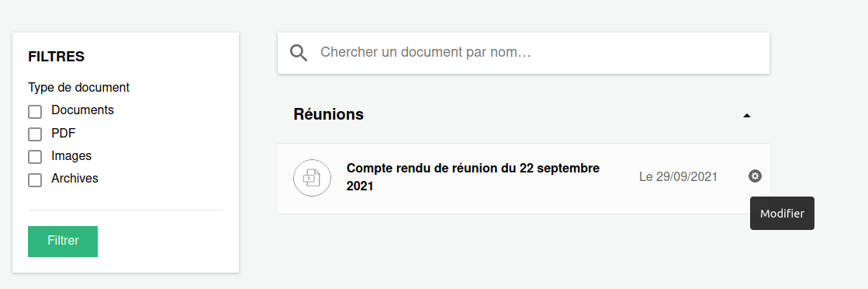Screen dimensions: 868x289
Task: Click the Documents label text
Action: (x=82, y=110)
